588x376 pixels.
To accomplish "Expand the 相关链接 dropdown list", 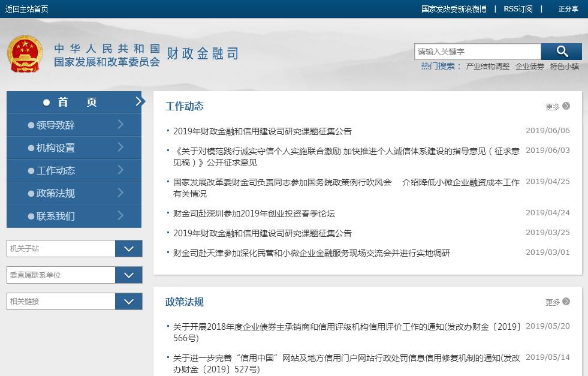I will tap(128, 302).
